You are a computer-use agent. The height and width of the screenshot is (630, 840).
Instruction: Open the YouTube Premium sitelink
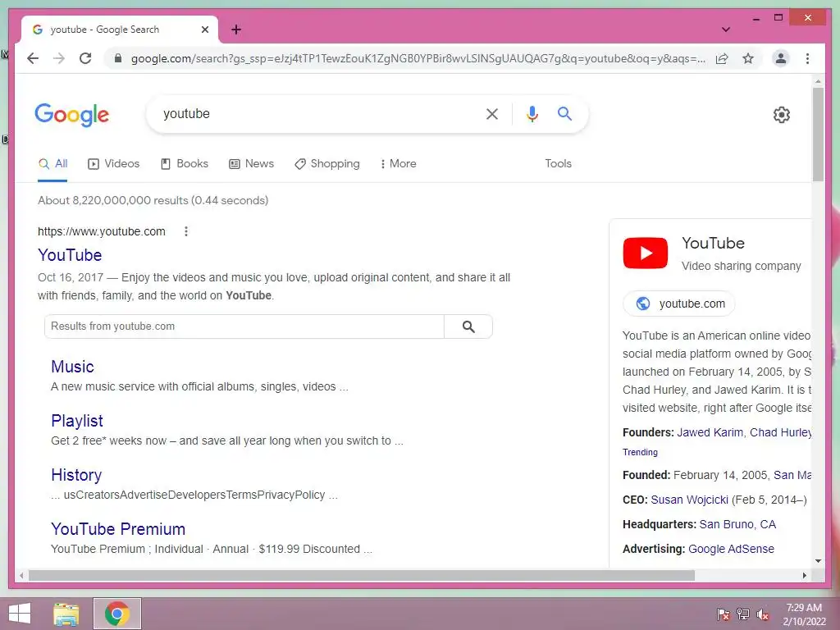(118, 529)
